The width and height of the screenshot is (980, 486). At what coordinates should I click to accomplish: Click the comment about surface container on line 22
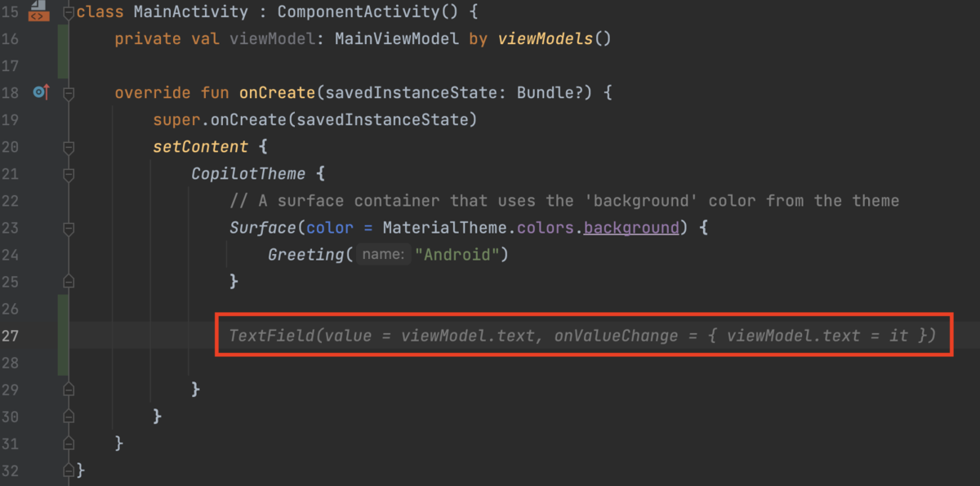[x=564, y=200]
